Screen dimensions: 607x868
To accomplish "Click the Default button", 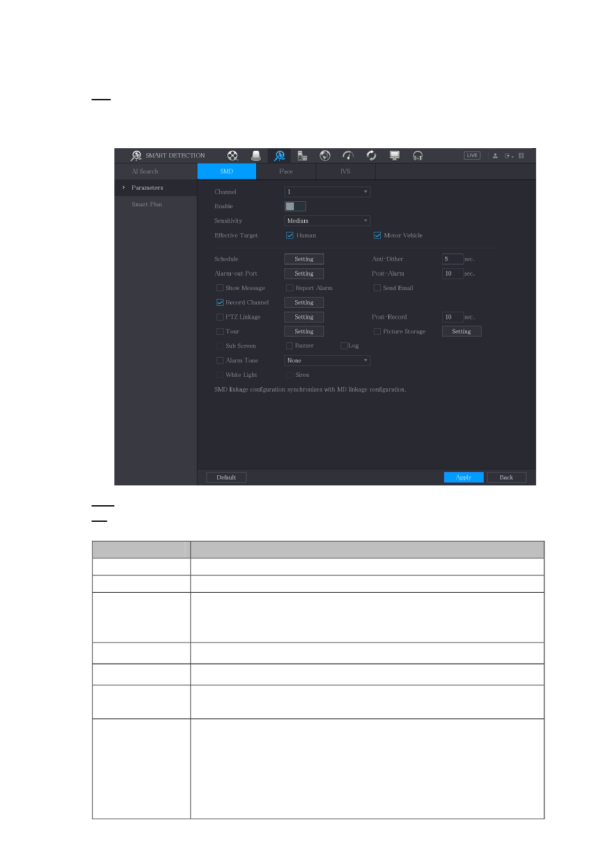I will pos(226,478).
